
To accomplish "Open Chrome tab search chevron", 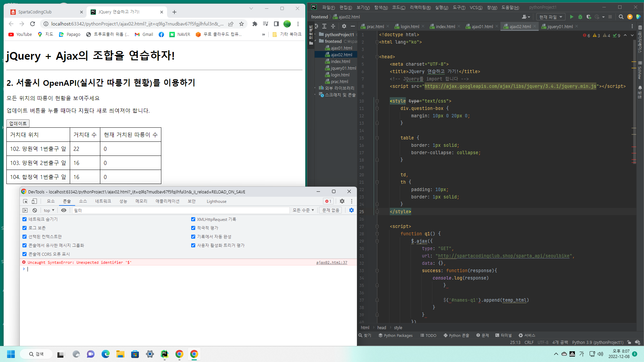I will [251, 8].
